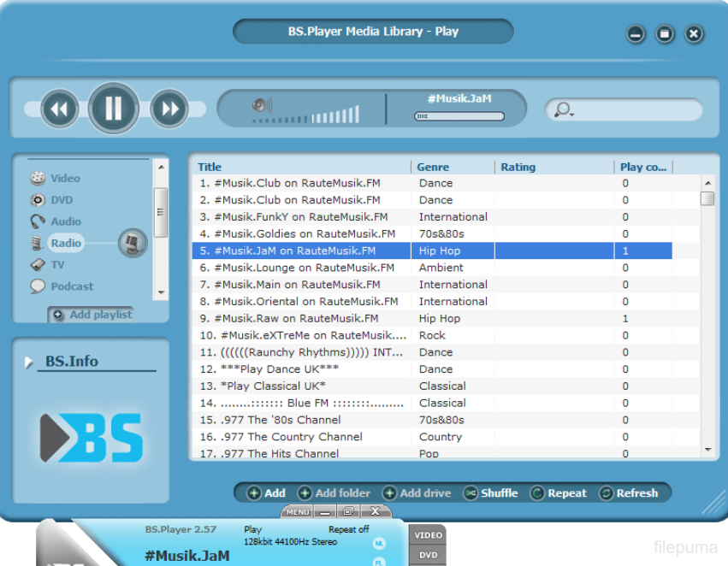Refresh the radio station list
This screenshot has width=728, height=566.
629,493
